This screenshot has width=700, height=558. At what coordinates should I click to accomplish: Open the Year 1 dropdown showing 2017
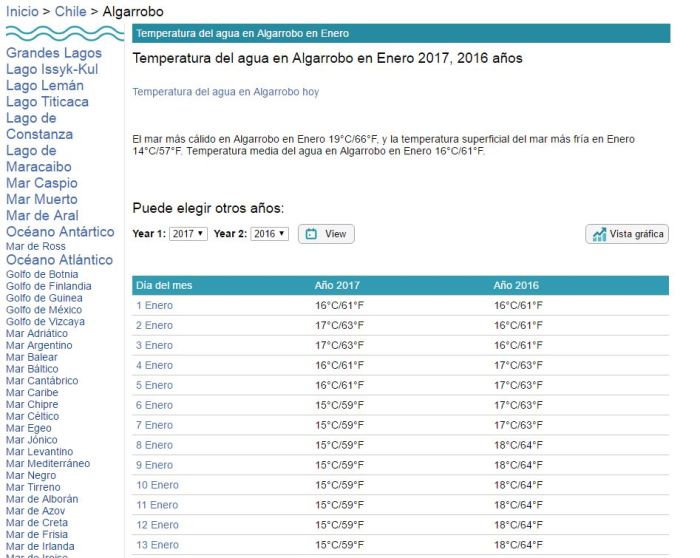[x=188, y=234]
